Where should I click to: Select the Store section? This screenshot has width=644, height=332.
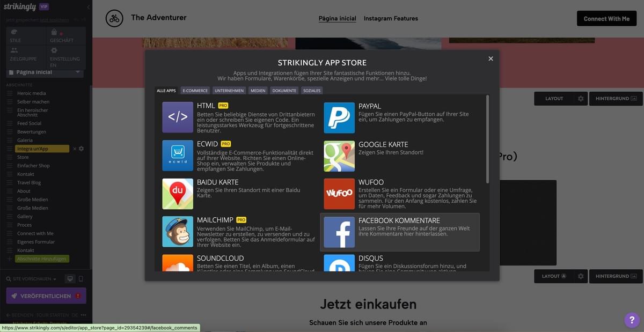[23, 157]
